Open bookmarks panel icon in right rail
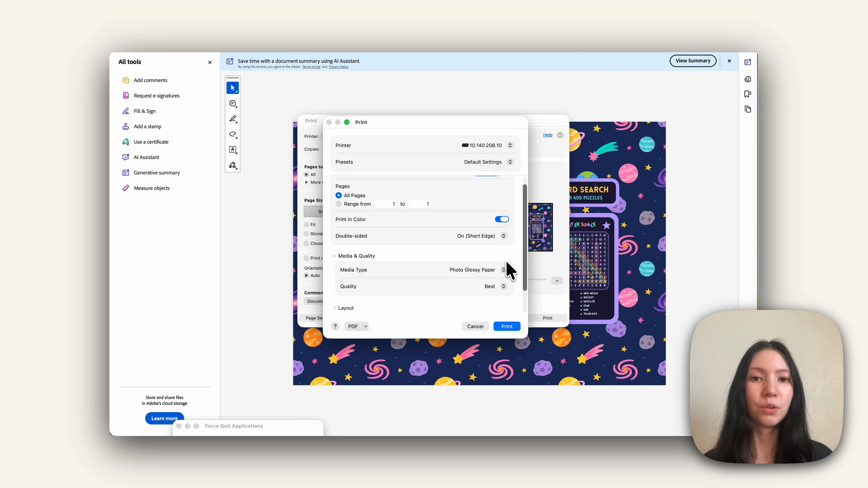The height and width of the screenshot is (488, 868). pos(748,94)
